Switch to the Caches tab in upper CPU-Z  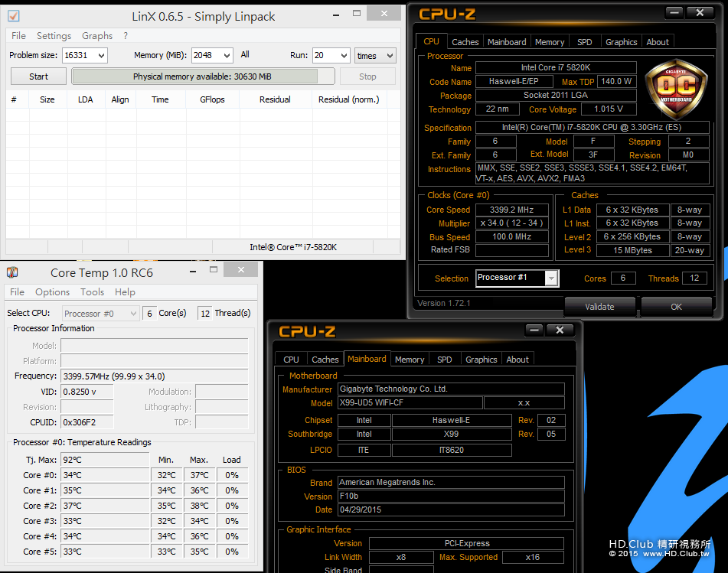pos(465,42)
